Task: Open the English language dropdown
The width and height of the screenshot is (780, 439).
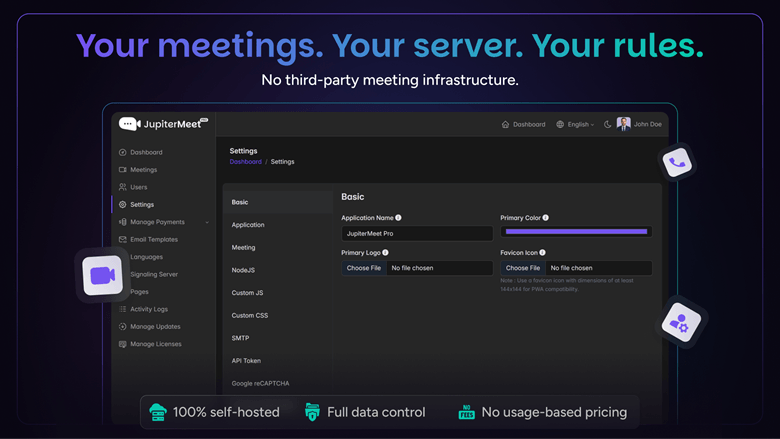Action: point(581,124)
